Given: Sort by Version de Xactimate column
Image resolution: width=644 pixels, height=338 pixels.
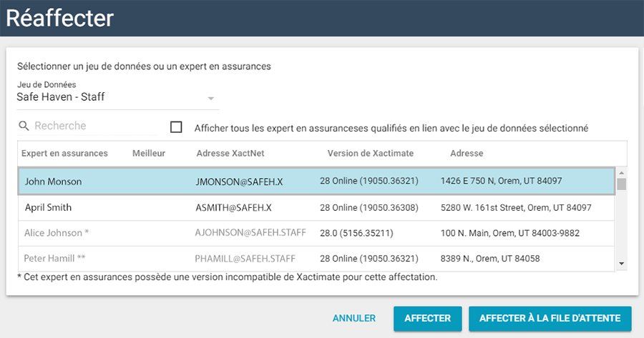Looking at the screenshot, I should tap(370, 153).
